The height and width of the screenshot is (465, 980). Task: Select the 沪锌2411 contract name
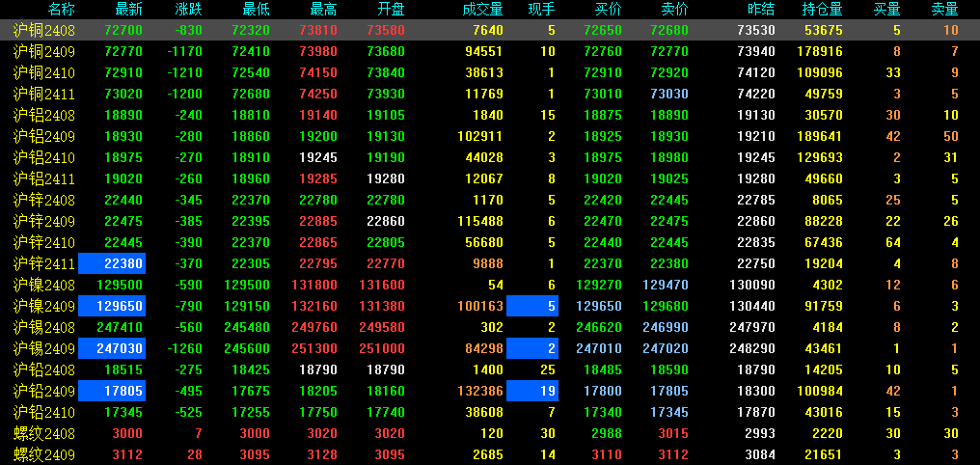point(43,263)
